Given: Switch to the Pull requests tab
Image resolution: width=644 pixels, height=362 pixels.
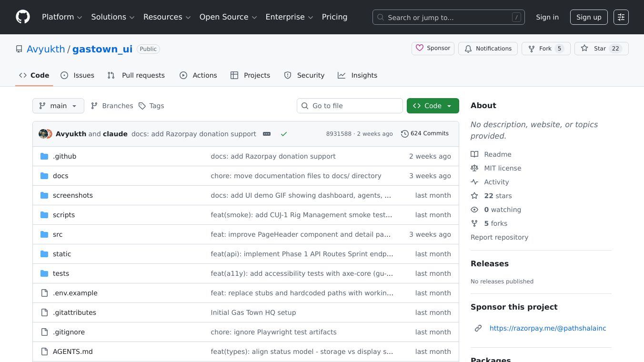Looking at the screenshot, I should click(136, 75).
